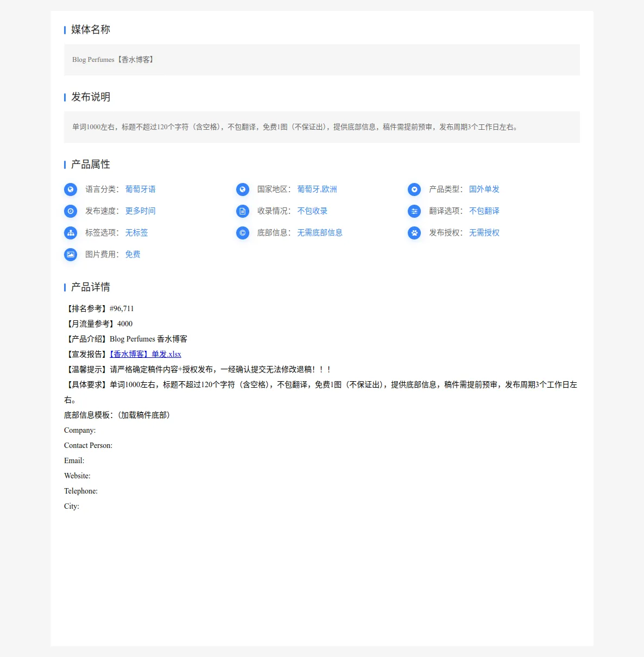
Task: Click the 不包翻译 translation value
Action: point(484,211)
